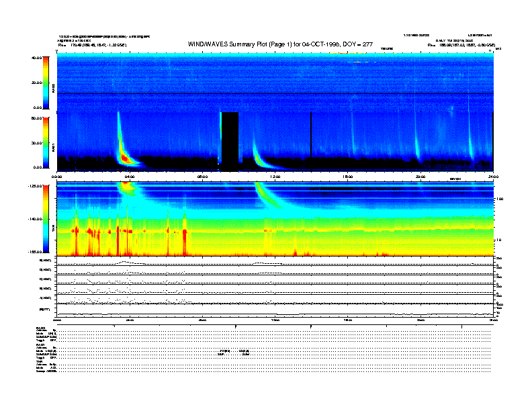Viewport: 532px width, 411px height.
Task: Click the top-right Rse position coordinates line
Action: (461, 45)
